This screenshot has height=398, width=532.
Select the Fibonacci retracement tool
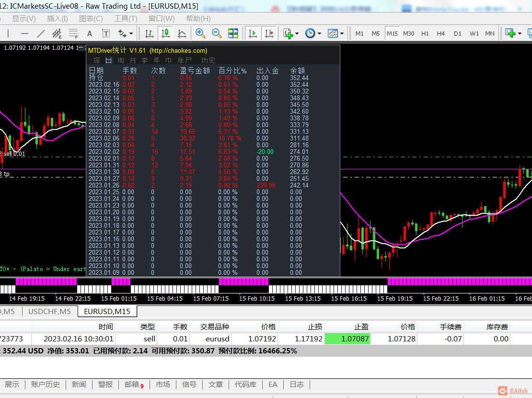coord(73,33)
